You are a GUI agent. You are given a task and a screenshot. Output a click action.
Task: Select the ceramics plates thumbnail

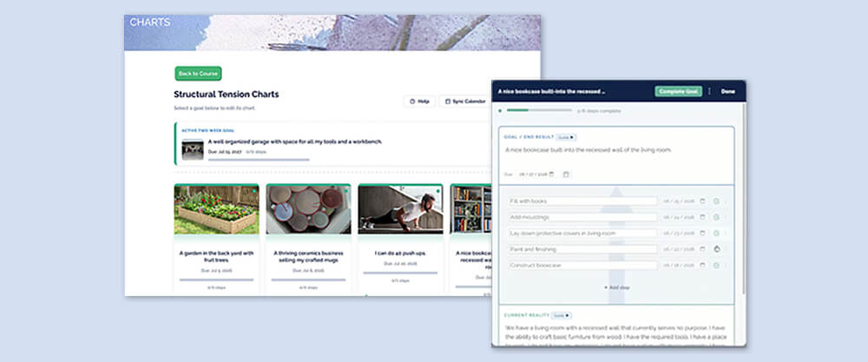(308, 209)
